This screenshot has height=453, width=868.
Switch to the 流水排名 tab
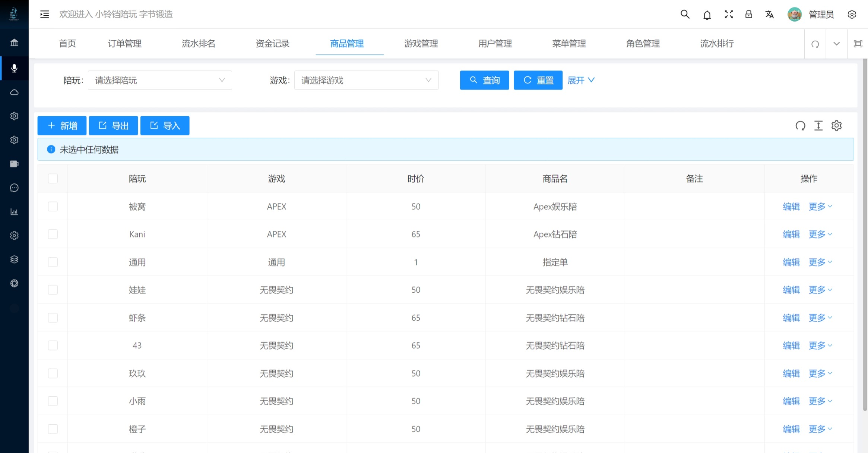[199, 44]
